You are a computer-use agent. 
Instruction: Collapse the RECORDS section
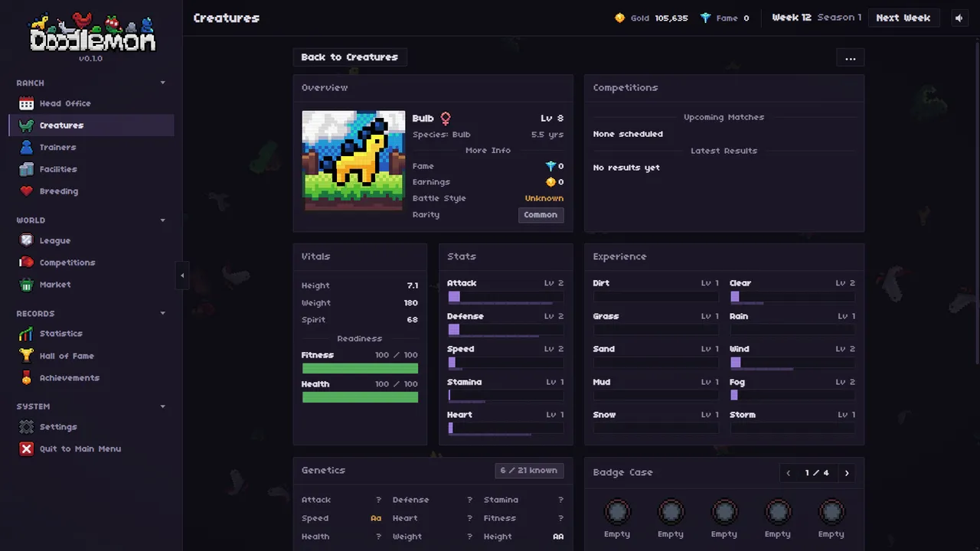pos(162,314)
